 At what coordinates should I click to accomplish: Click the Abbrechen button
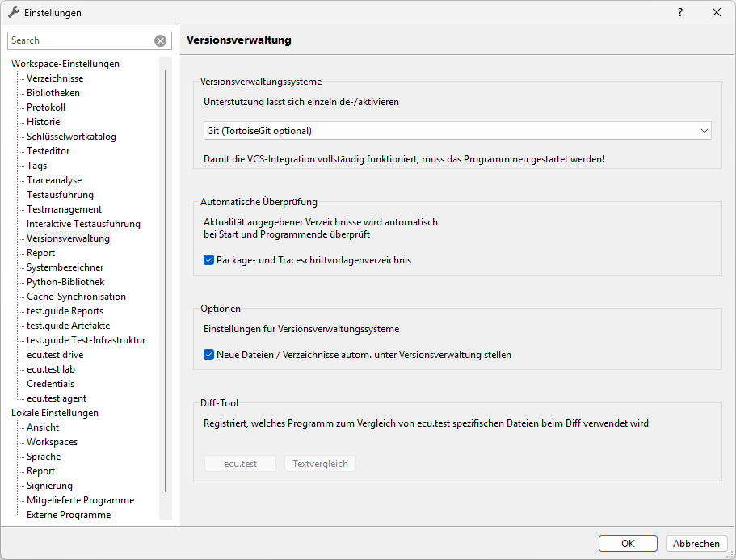coord(696,544)
